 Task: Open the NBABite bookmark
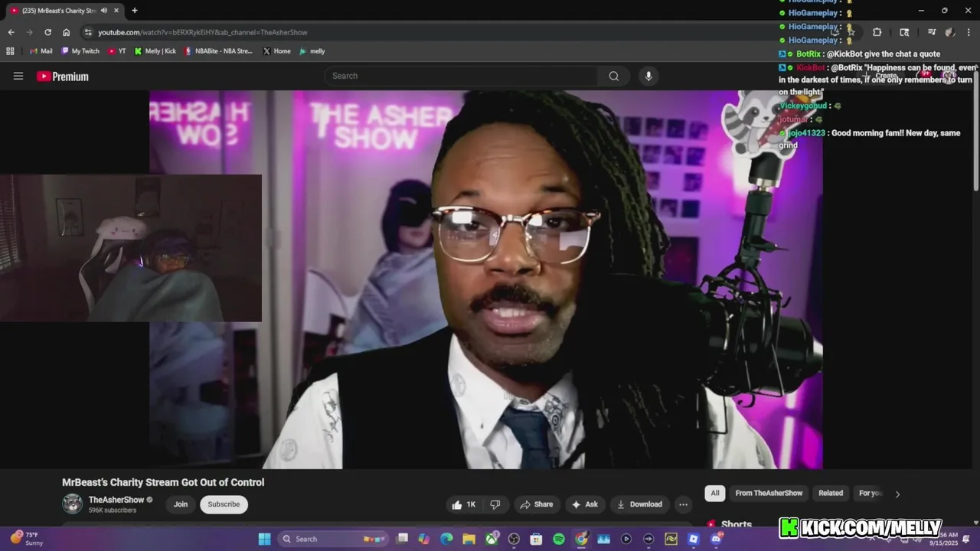point(218,51)
